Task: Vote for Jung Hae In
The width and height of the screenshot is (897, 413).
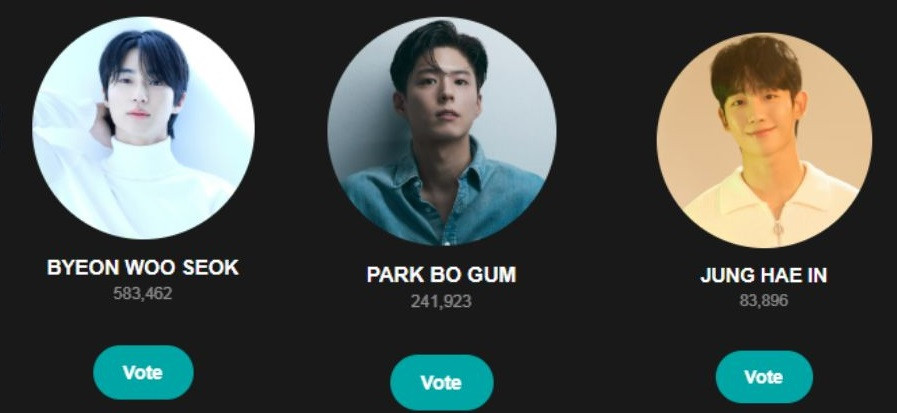Action: pyautogui.click(x=764, y=377)
